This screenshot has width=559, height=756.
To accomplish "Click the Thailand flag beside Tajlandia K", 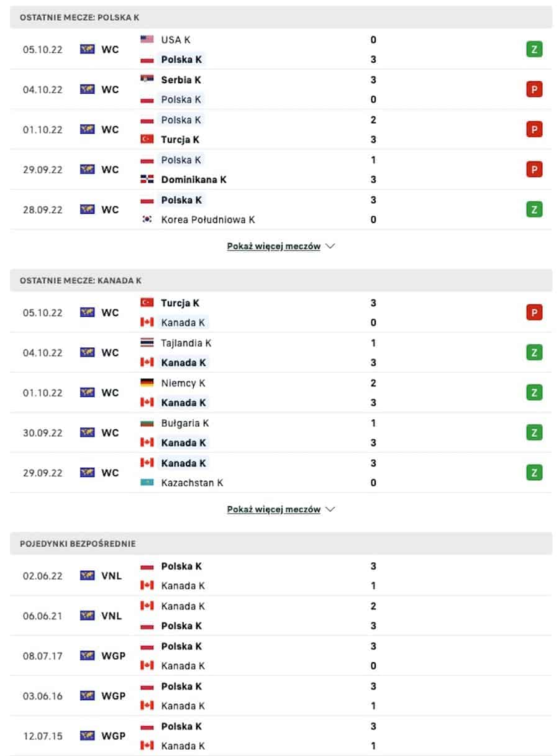I will (x=147, y=342).
